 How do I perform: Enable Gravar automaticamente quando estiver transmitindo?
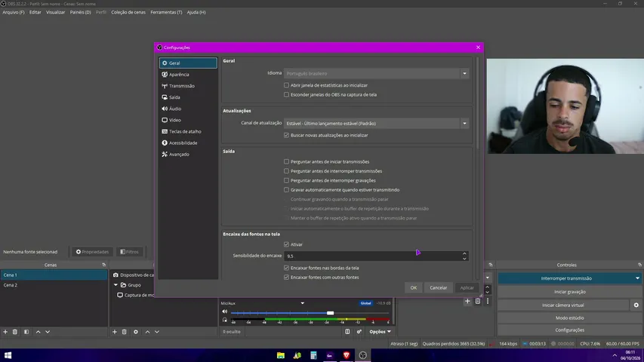point(286,190)
